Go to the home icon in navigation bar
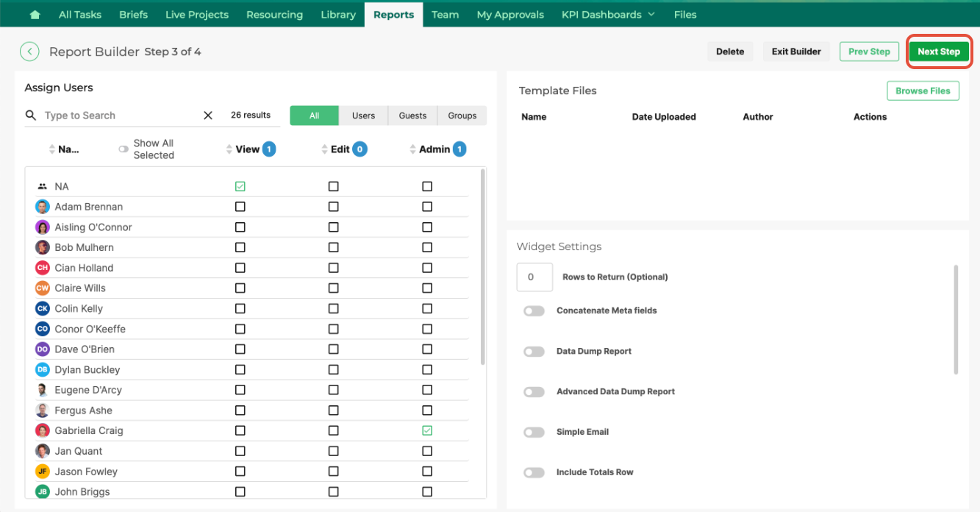This screenshot has width=980, height=512. [35, 15]
